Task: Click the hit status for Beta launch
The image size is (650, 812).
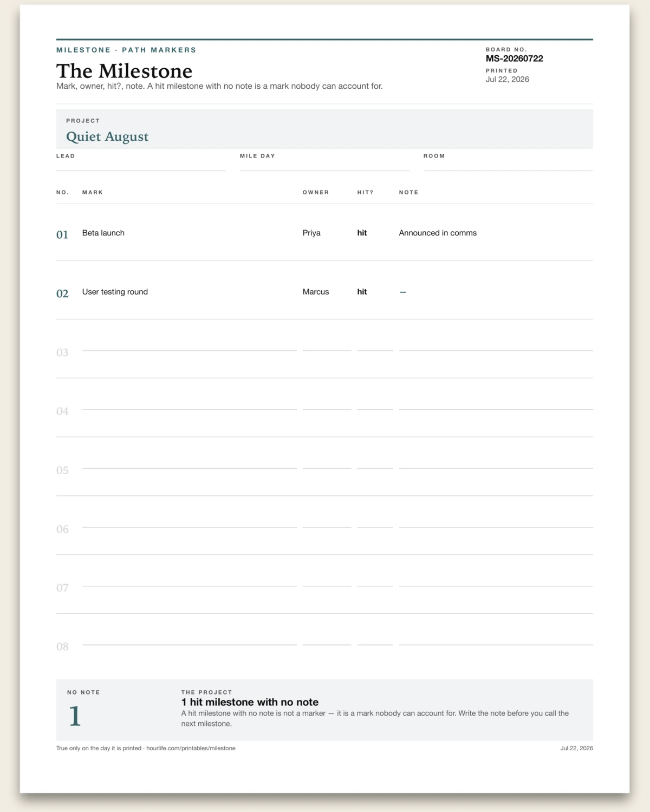Action: 362,233
